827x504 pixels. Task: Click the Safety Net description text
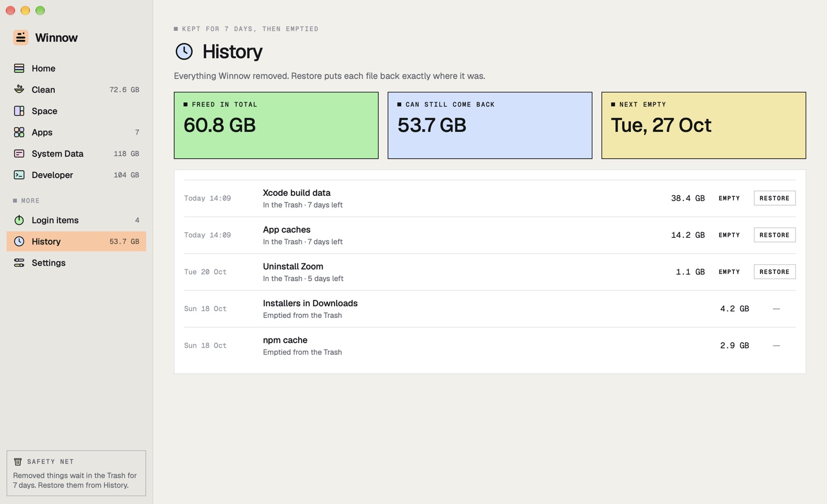75,480
